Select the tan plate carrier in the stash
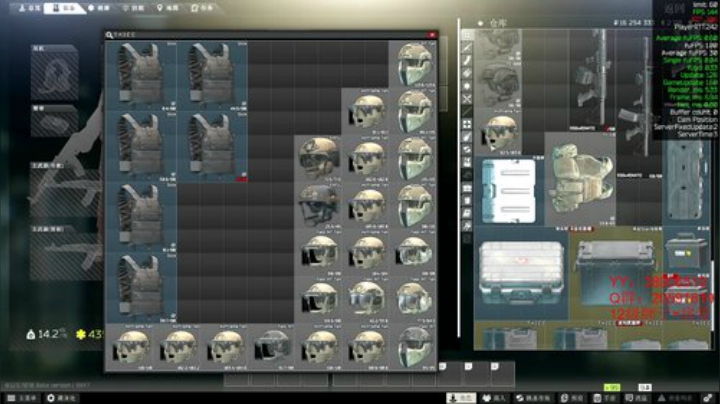This screenshot has height=404, width=720. (580, 179)
